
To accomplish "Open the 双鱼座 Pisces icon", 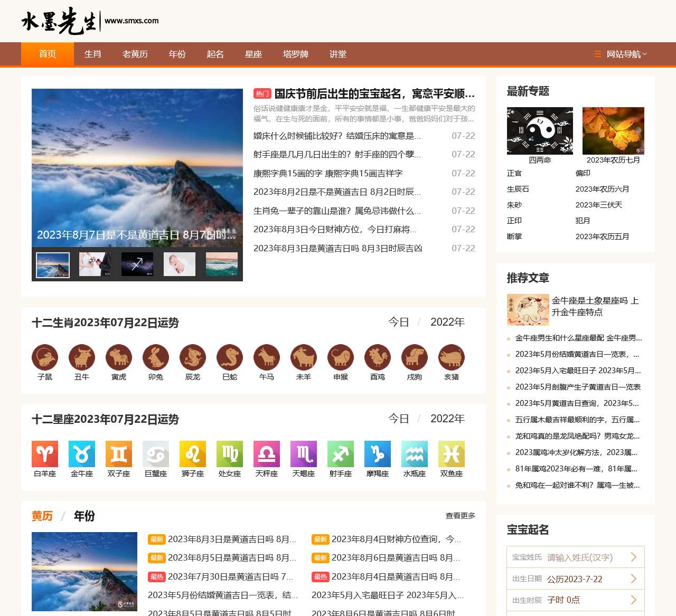I will (452, 454).
